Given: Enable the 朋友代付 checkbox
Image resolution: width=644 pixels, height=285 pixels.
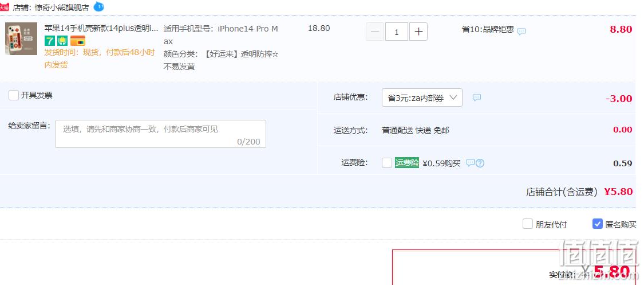Looking at the screenshot, I should coord(528,224).
